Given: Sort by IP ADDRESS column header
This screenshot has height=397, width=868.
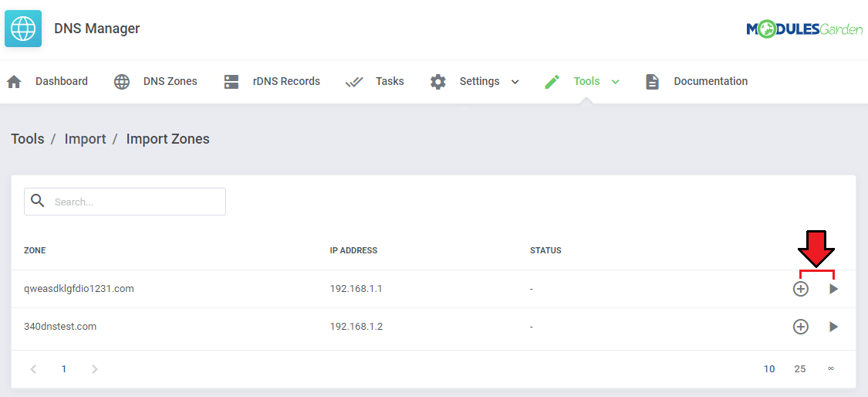Looking at the screenshot, I should coord(353,250).
